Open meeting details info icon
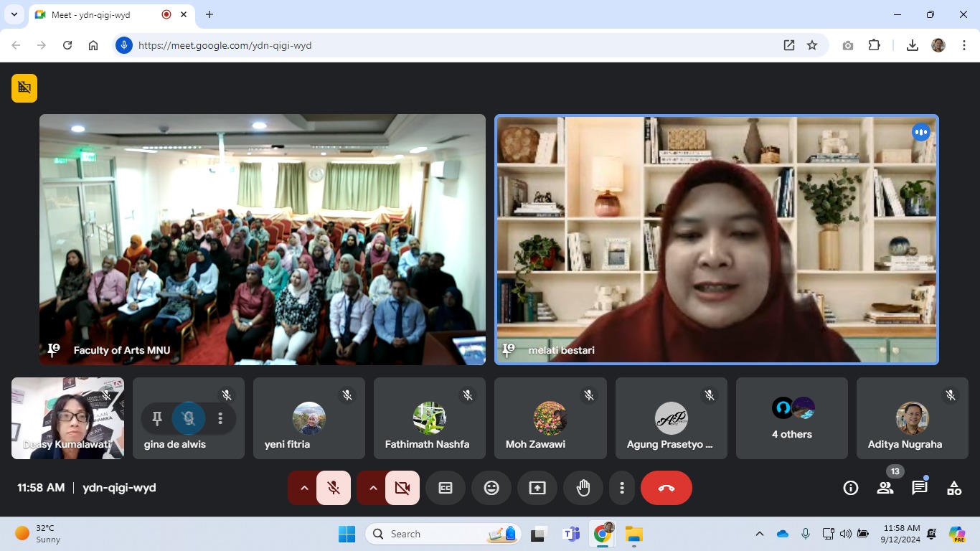The width and height of the screenshot is (980, 551). pos(850,488)
